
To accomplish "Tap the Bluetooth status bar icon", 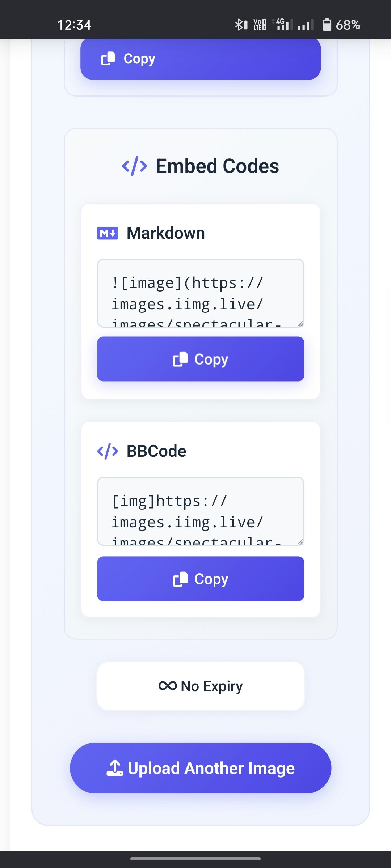I will tap(240, 25).
